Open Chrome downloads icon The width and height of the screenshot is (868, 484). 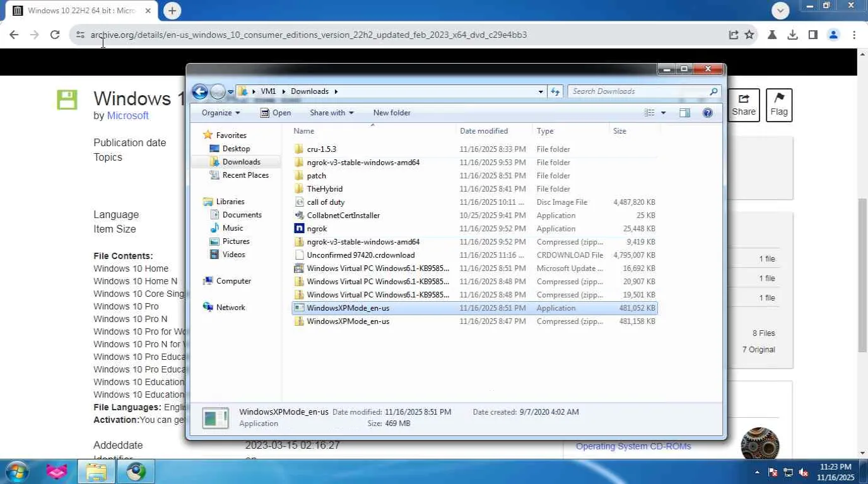(x=792, y=35)
